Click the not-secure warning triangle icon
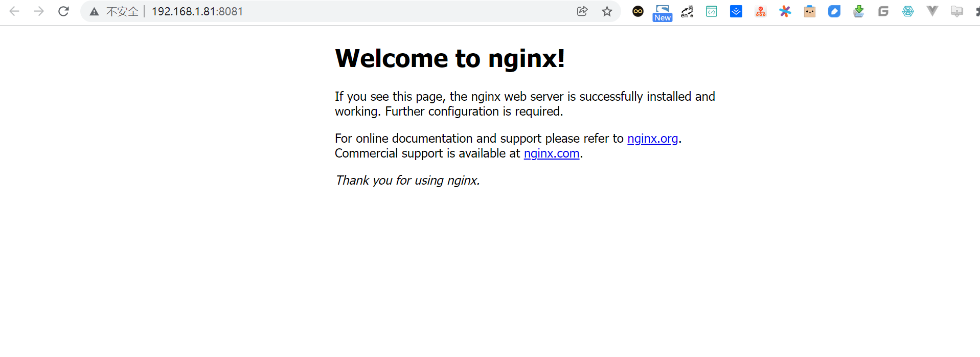The height and width of the screenshot is (357, 980). [94, 12]
